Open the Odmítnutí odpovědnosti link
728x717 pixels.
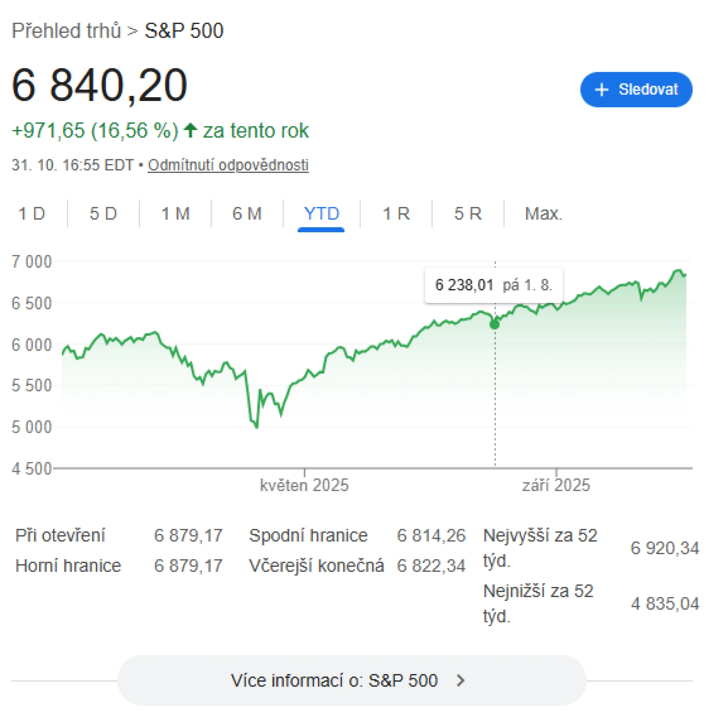(228, 165)
